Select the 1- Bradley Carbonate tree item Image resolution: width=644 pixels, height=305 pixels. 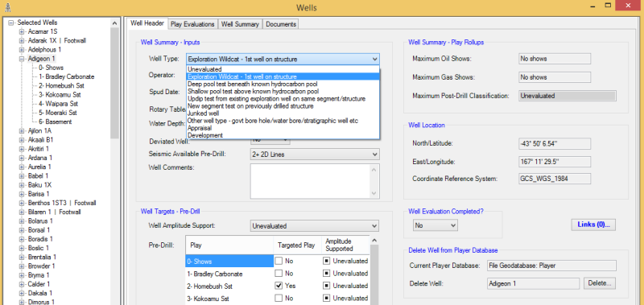[x=67, y=76]
